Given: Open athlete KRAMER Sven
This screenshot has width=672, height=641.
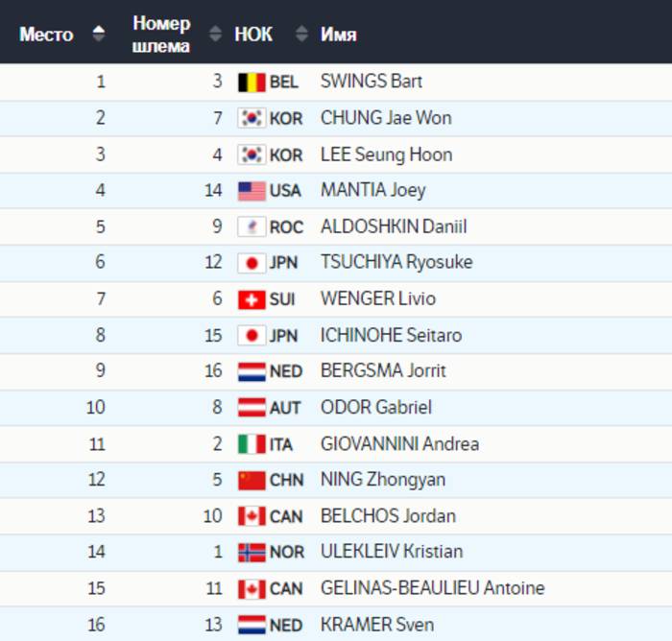Looking at the screenshot, I should 377,625.
